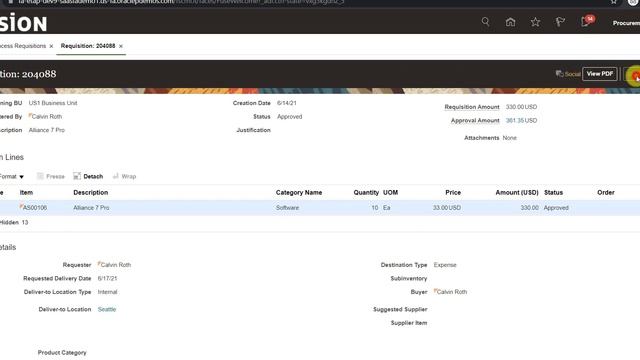Click the Wrap toolbar button
The height and width of the screenshot is (360, 640).
point(124,176)
